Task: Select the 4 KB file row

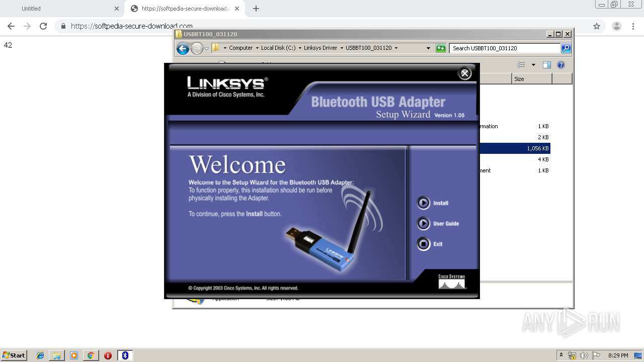Action: (x=515, y=159)
